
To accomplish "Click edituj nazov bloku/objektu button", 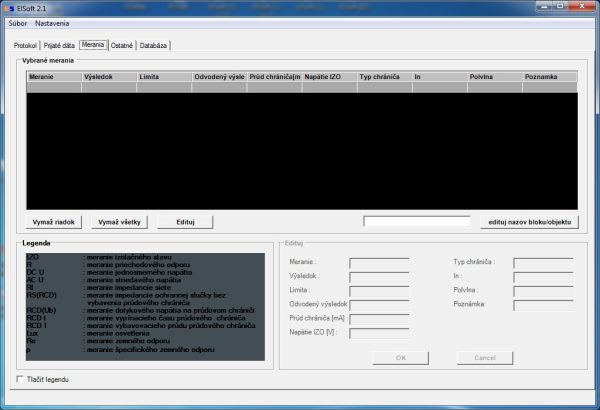I will click(x=530, y=222).
